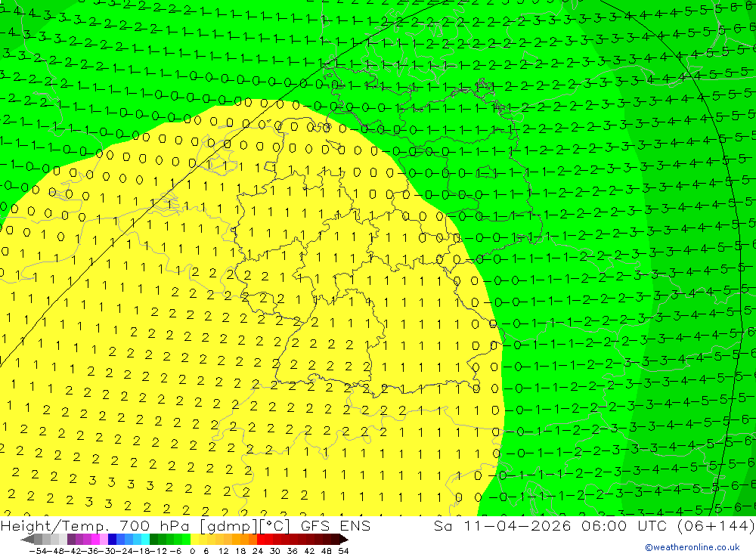Viewport: 756px width, 554px height.
Task: Click the '06:00 UTC' time text
Action: click(x=624, y=525)
